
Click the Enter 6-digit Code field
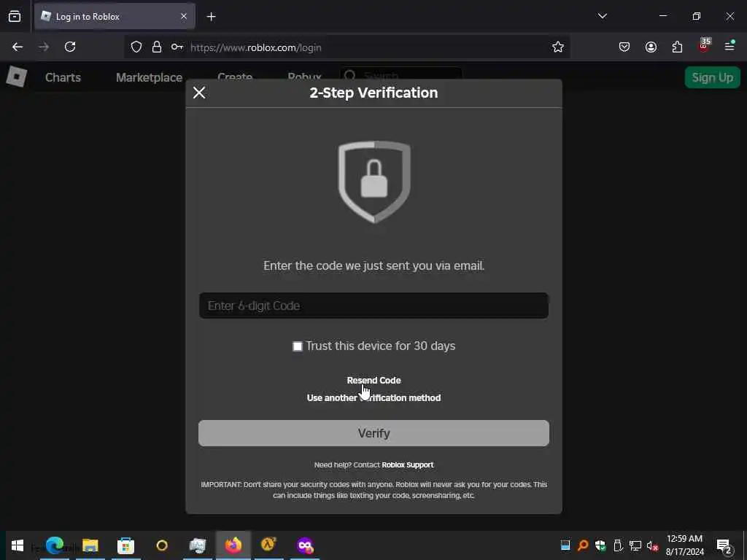pos(373,306)
